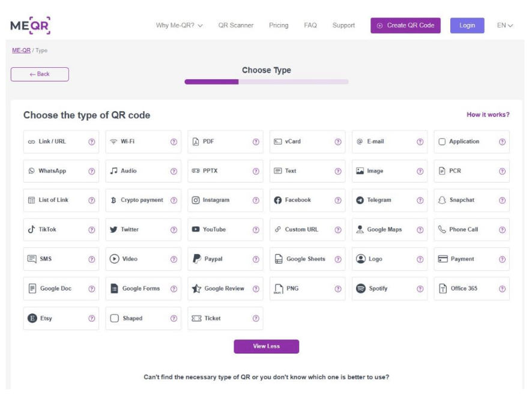Click the Choose Type progress bar

[267, 82]
